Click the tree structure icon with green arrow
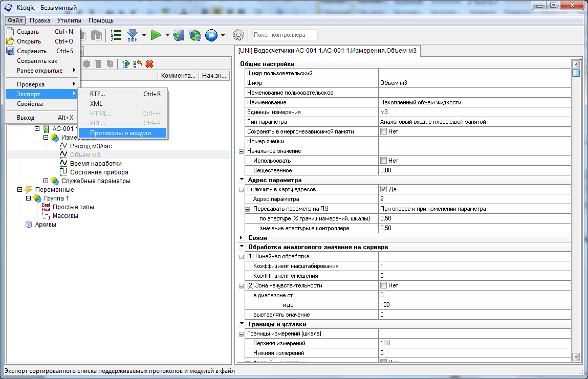This screenshot has height=379, width=588. tap(125, 64)
